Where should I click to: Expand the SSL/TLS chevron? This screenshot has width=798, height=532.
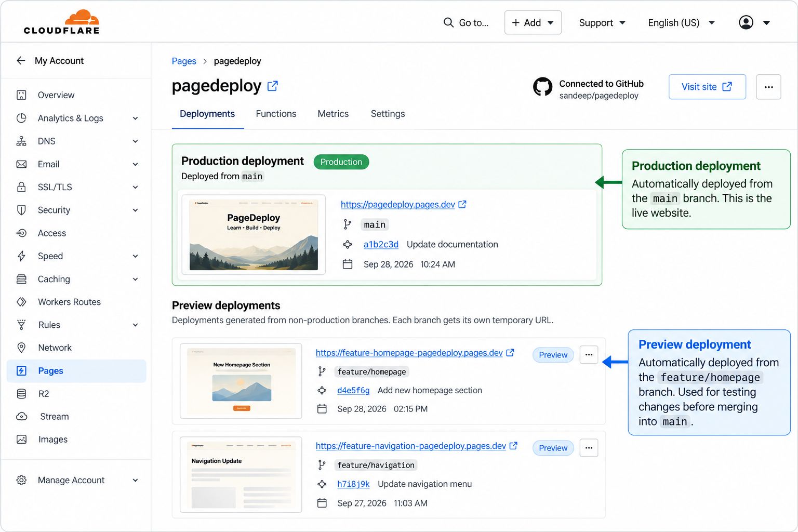[x=135, y=187]
